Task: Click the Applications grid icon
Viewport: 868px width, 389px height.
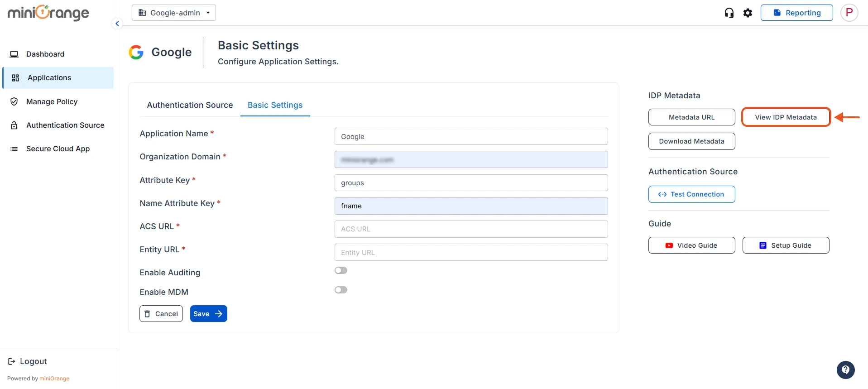Action: click(15, 78)
